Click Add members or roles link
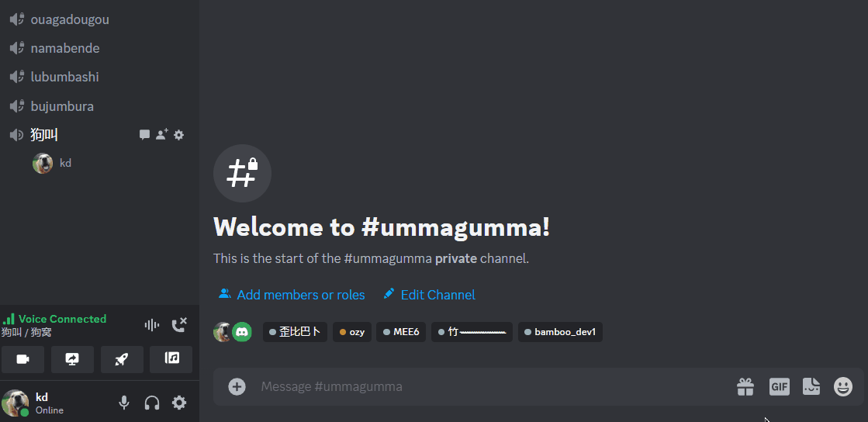868x422 pixels. (292, 295)
